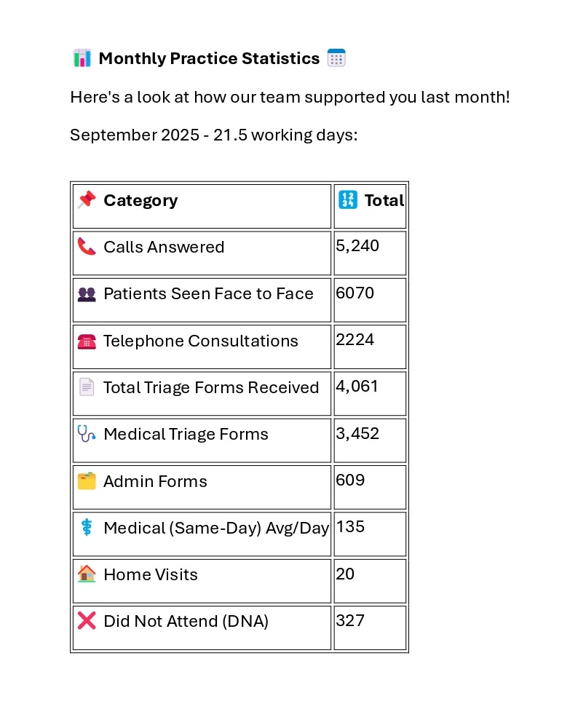The width and height of the screenshot is (586, 728).
Task: Click the Did Not Attend value 327
Action: point(350,621)
